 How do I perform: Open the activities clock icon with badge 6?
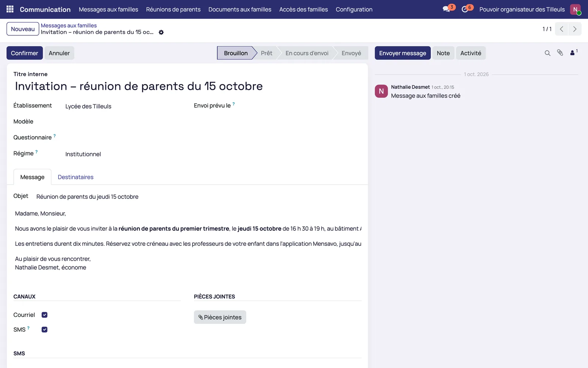tap(466, 9)
